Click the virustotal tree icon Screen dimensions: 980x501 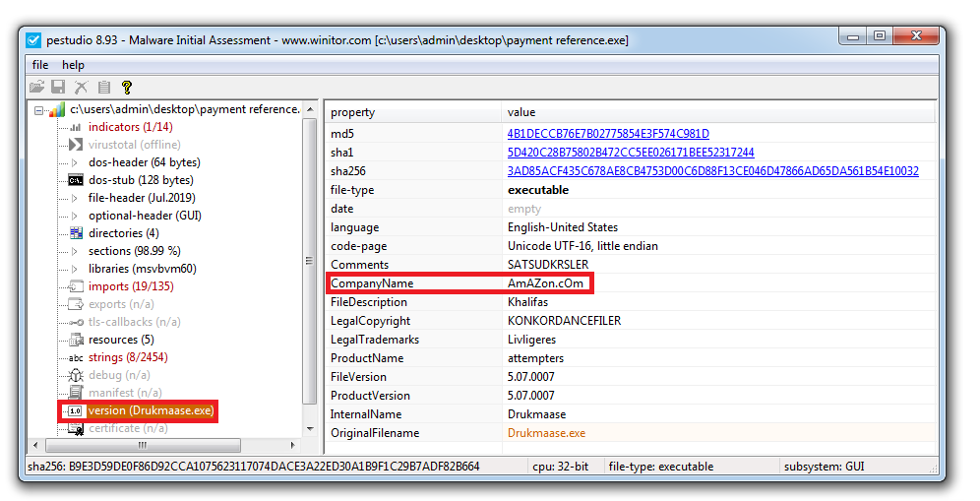76,145
